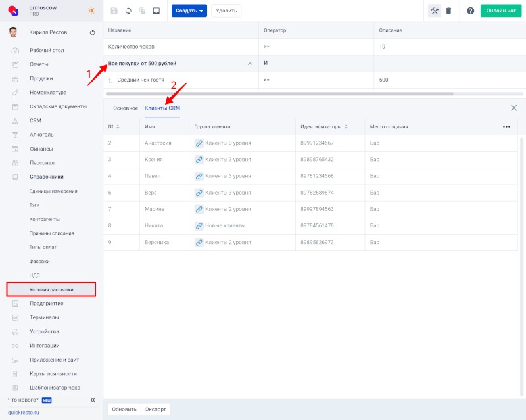
Task: Open Контрагенты in the sidebar
Action: click(44, 220)
